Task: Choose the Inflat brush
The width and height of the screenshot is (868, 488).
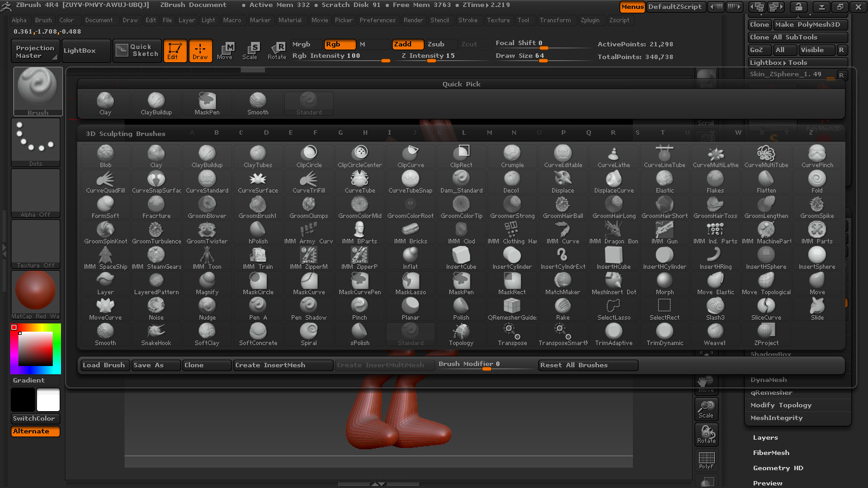Action: point(410,258)
